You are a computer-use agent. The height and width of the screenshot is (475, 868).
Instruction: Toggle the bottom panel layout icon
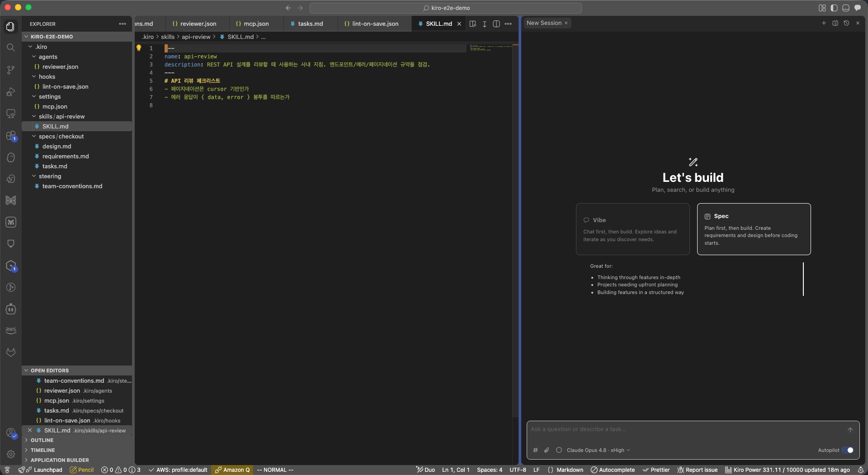(x=846, y=8)
